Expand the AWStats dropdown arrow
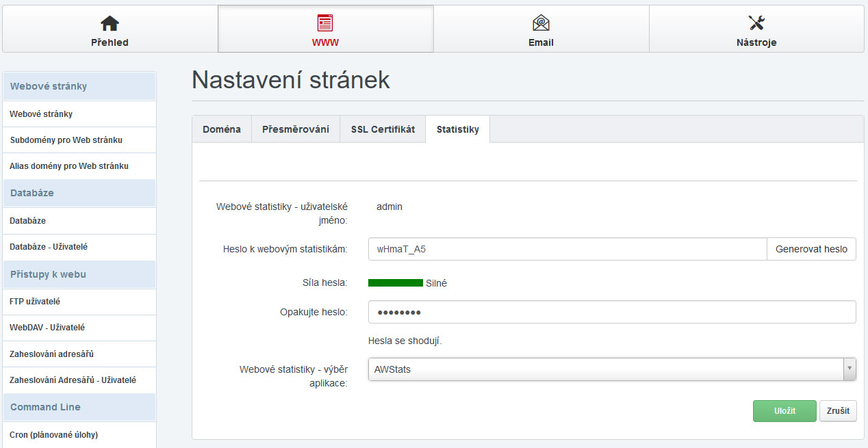 click(x=850, y=369)
